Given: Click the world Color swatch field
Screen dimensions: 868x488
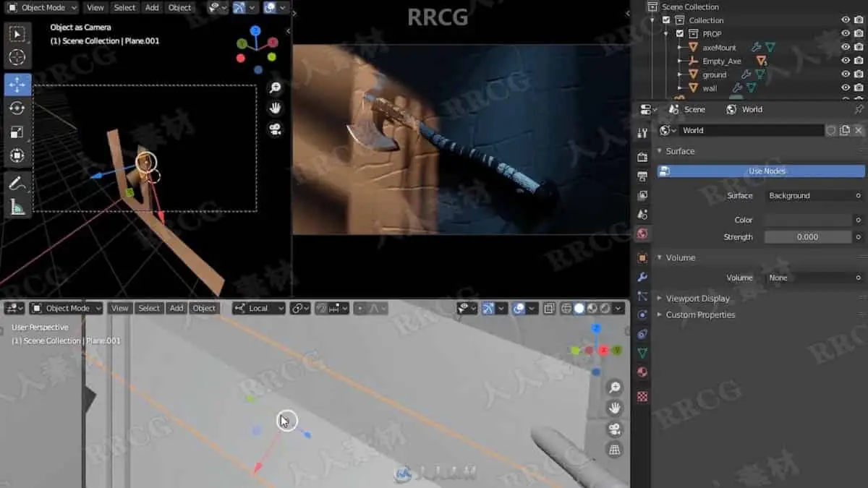Looking at the screenshot, I should (x=809, y=220).
